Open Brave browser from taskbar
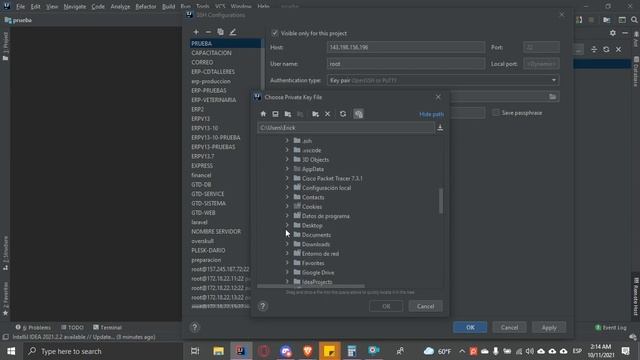This screenshot has width=640, height=360. pyautogui.click(x=308, y=351)
